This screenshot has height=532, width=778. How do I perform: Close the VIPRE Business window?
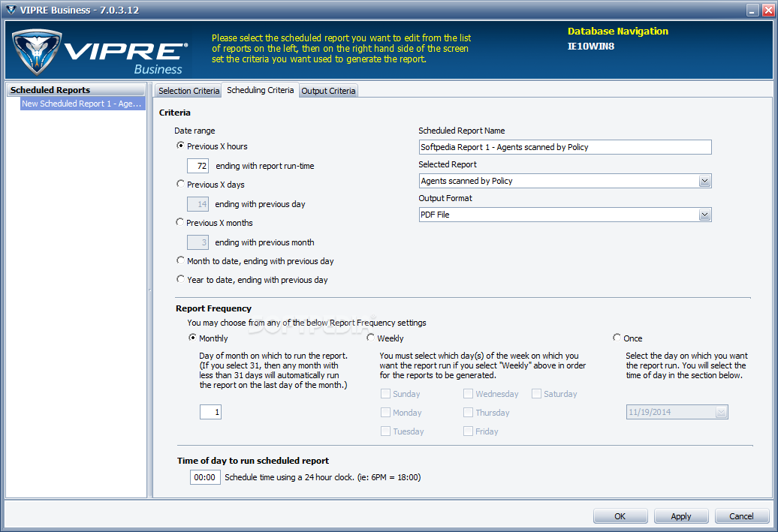pyautogui.click(x=768, y=10)
